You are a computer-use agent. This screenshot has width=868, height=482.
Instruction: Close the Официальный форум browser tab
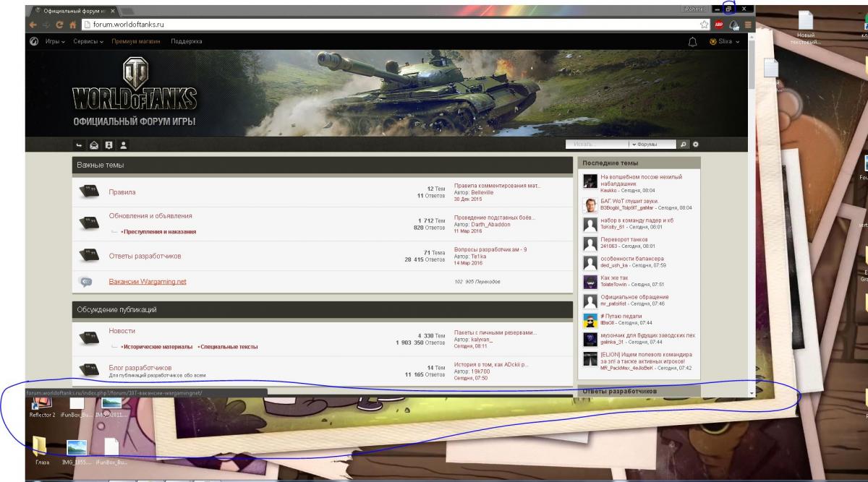pyautogui.click(x=112, y=12)
